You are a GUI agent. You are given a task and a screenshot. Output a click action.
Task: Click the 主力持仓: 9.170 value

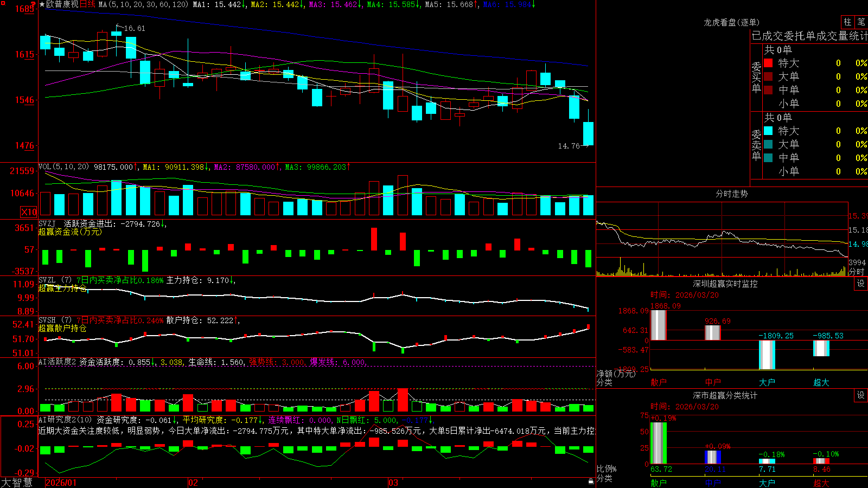click(x=201, y=280)
